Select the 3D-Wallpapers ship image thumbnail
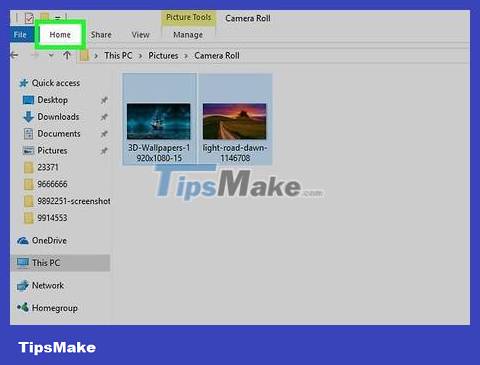 [x=159, y=121]
